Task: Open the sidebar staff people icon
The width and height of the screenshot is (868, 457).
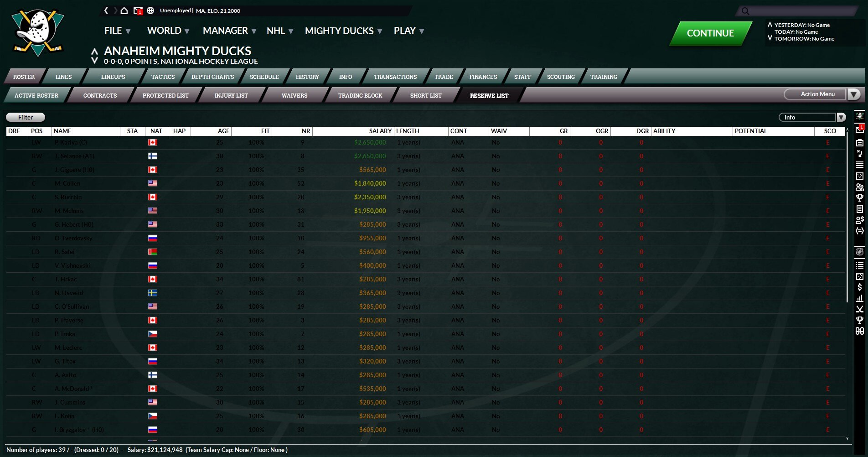Action: click(860, 187)
